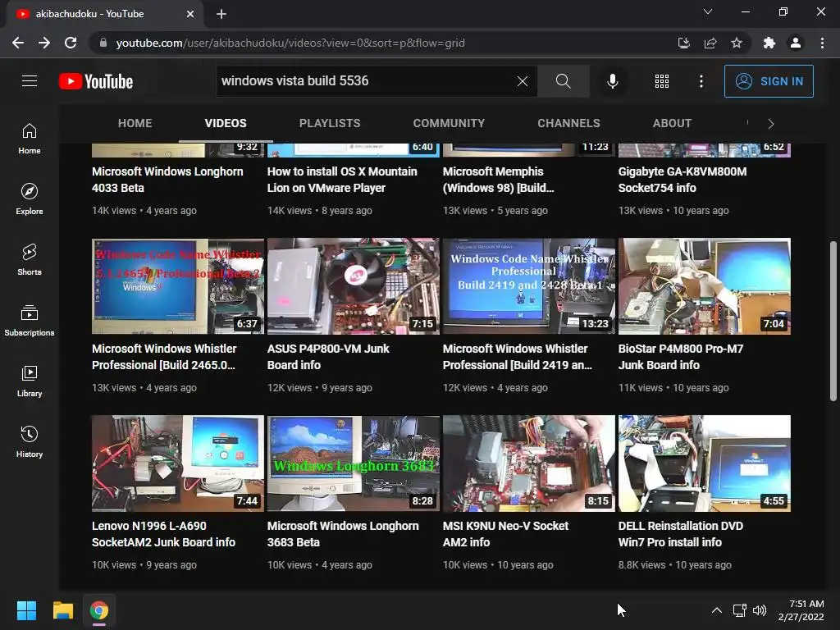Open Library in the sidebar
Viewport: 840px width, 630px height.
[x=30, y=381]
